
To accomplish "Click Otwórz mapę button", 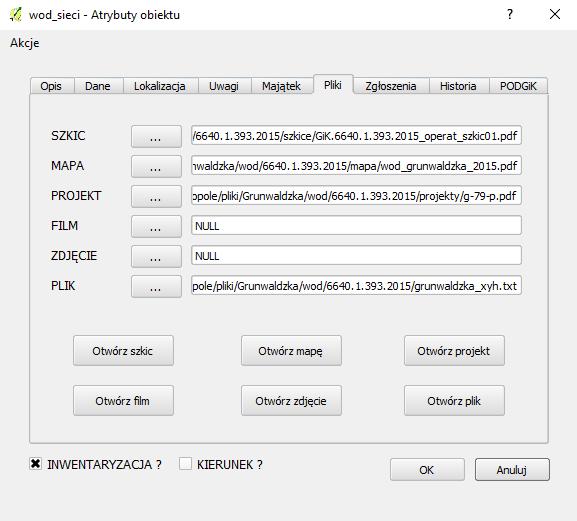I will pos(291,351).
